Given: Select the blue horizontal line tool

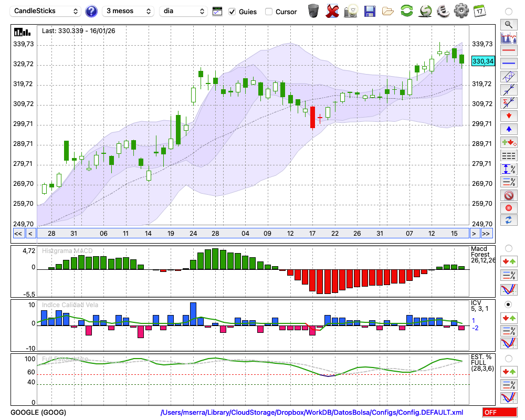Looking at the screenshot, I should pos(508,64).
